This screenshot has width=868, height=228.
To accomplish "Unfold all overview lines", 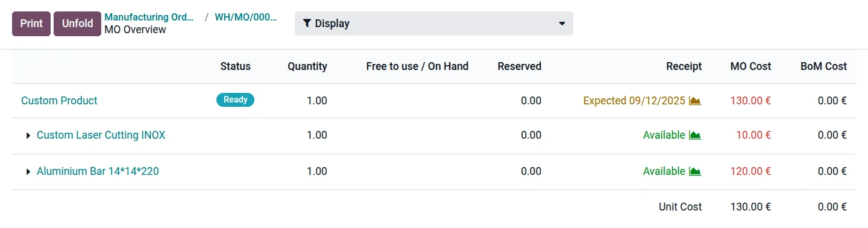I will coord(77,24).
